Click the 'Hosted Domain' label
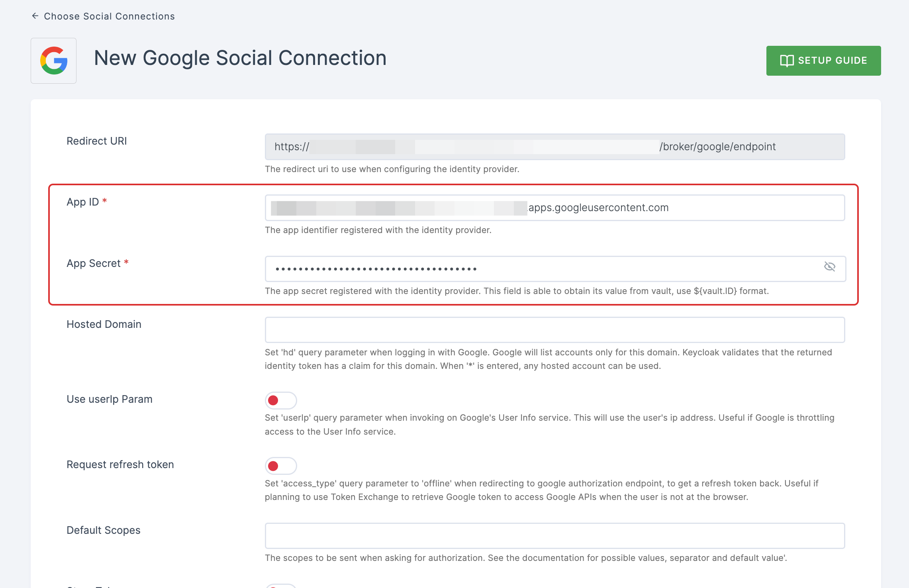The height and width of the screenshot is (588, 909). coord(104,324)
